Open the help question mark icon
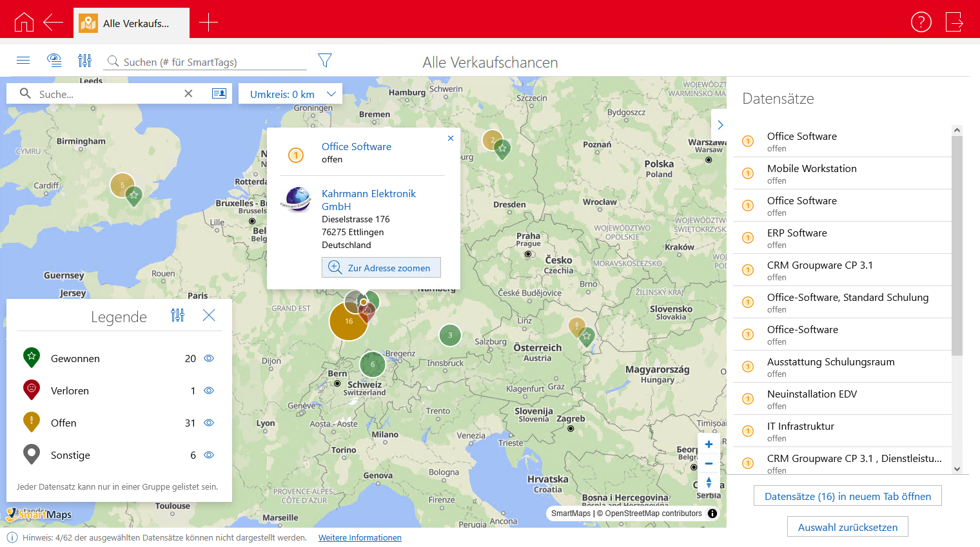 pos(921,23)
